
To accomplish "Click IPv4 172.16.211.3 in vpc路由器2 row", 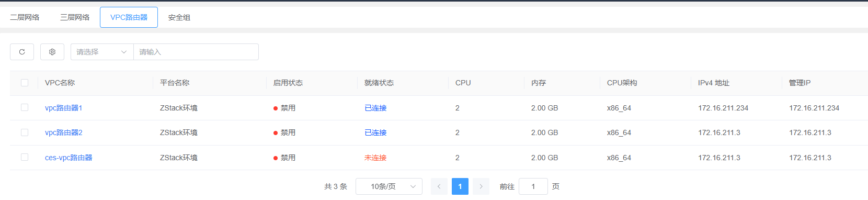I will 719,132.
